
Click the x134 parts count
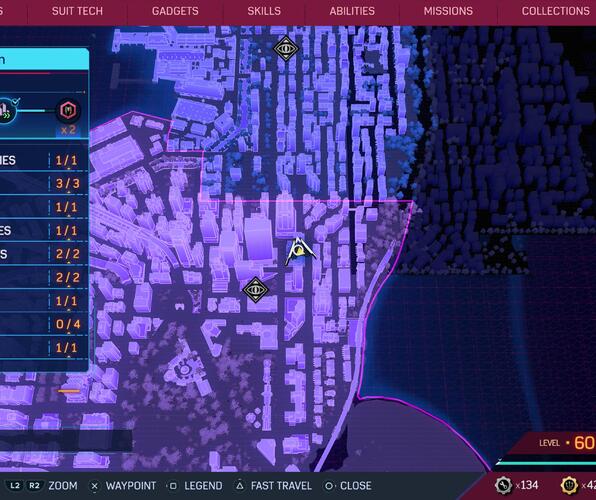point(527,485)
